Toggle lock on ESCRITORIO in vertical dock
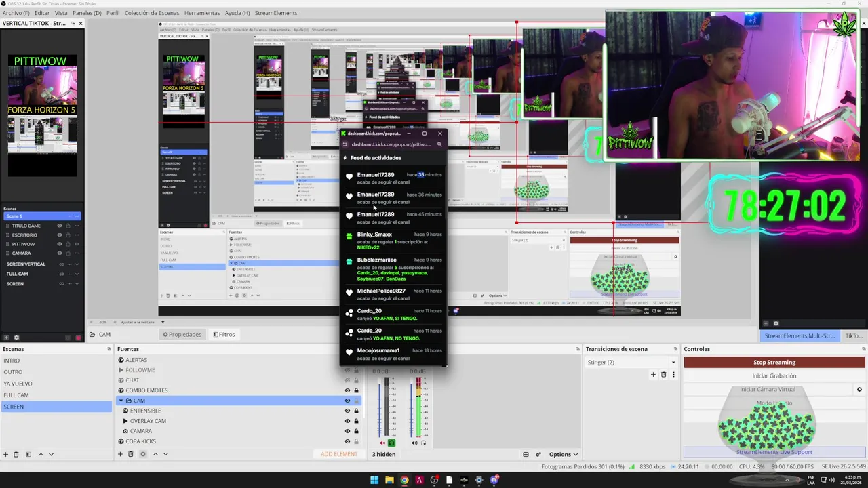The image size is (868, 488). point(68,235)
